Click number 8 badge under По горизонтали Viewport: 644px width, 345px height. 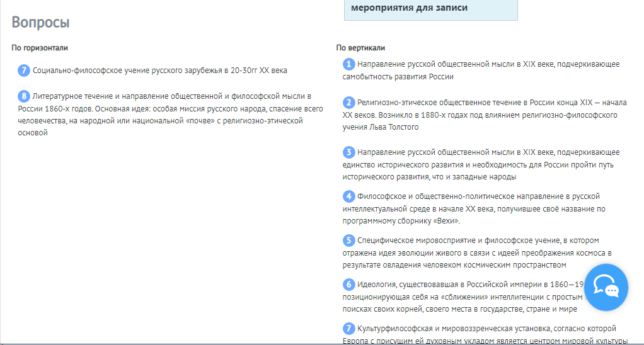pyautogui.click(x=24, y=96)
